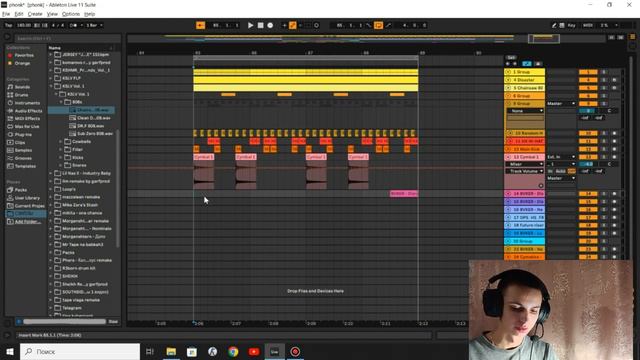
Task: Open the Help menu
Action: click(89, 14)
